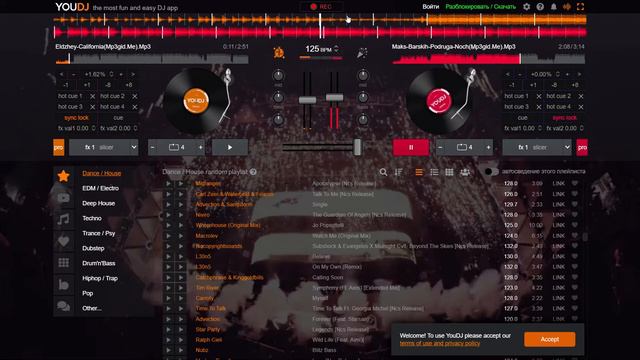The width and height of the screenshot is (640, 360).
Task: Accept the terms with the Accept button
Action: click(550, 339)
